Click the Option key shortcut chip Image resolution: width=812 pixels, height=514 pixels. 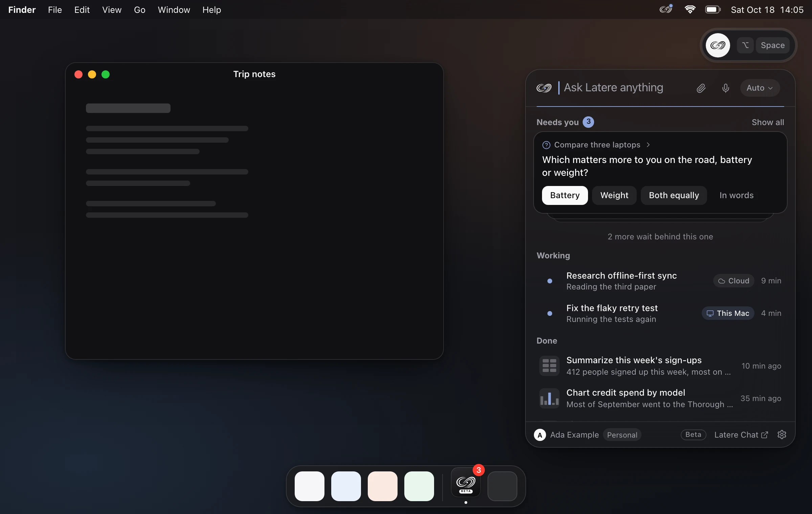[x=745, y=45]
